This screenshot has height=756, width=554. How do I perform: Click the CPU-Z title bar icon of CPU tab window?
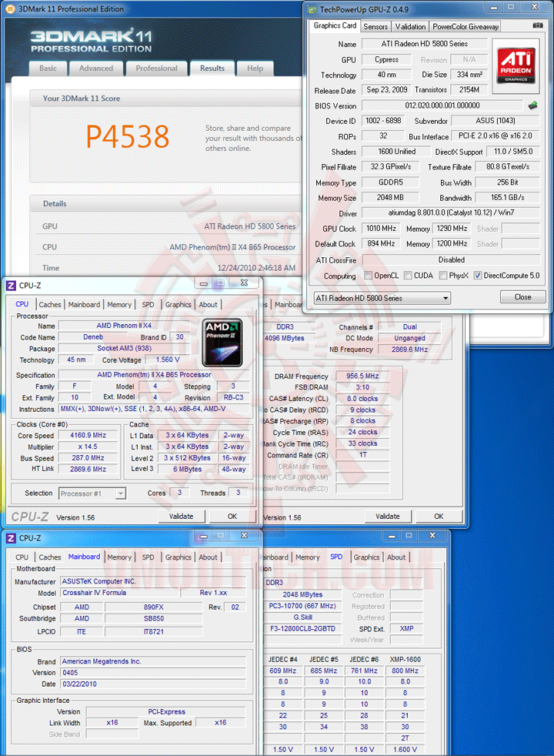coord(11,286)
